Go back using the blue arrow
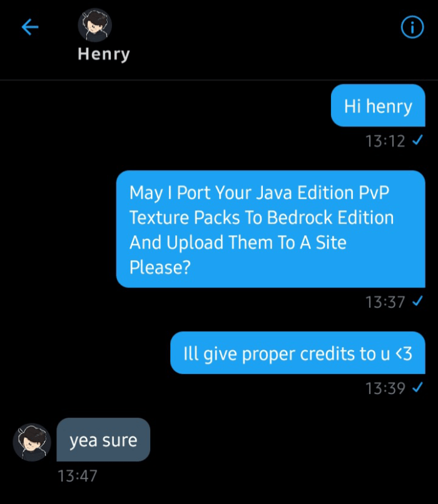 pos(30,27)
